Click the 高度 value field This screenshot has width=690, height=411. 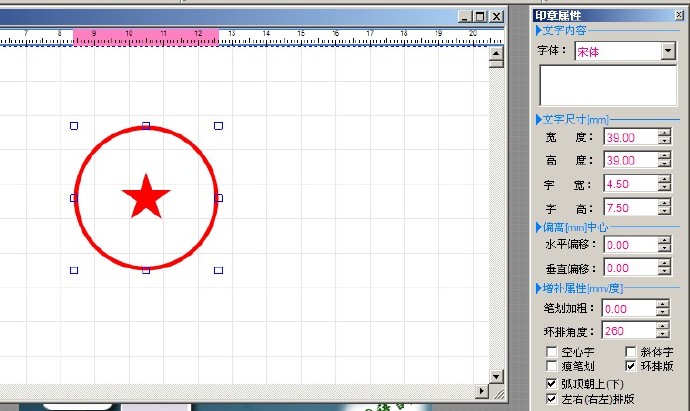coord(631,160)
